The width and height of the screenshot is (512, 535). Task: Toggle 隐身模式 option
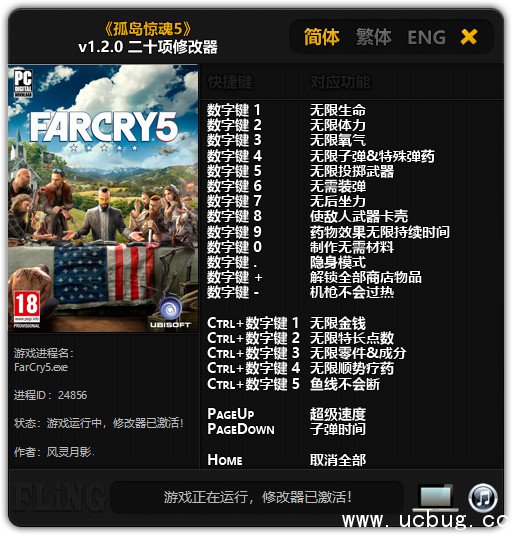tap(338, 262)
